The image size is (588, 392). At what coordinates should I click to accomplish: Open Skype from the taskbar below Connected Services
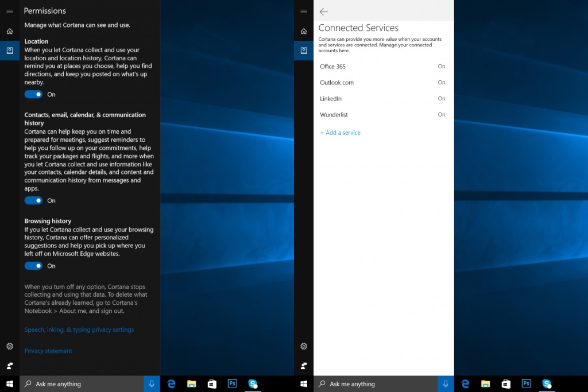[x=547, y=384]
